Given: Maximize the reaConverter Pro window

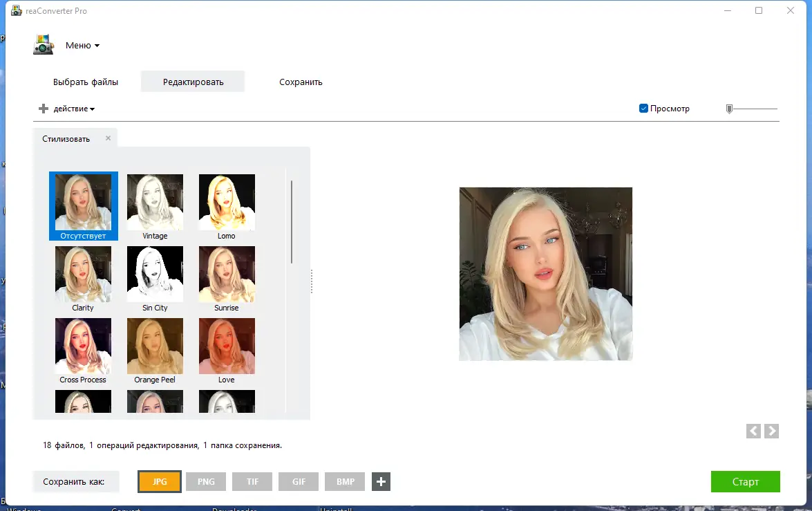Looking at the screenshot, I should [759, 10].
